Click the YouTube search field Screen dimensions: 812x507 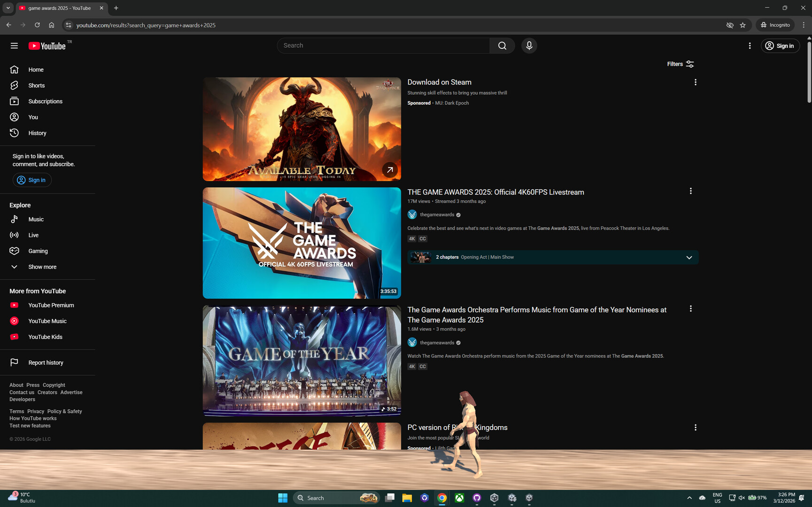pos(383,46)
